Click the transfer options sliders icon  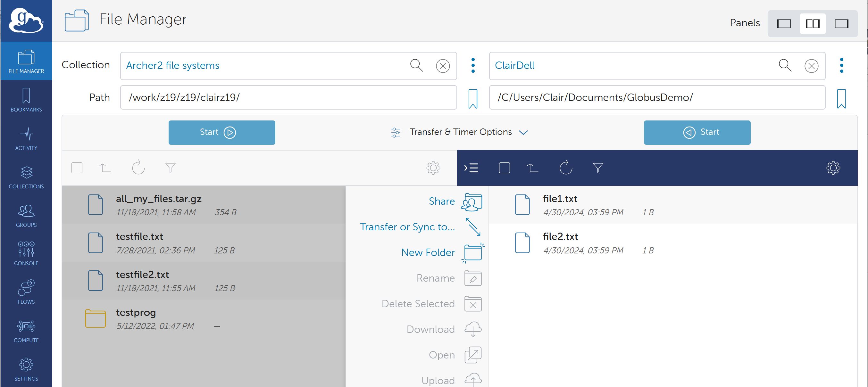[396, 132]
